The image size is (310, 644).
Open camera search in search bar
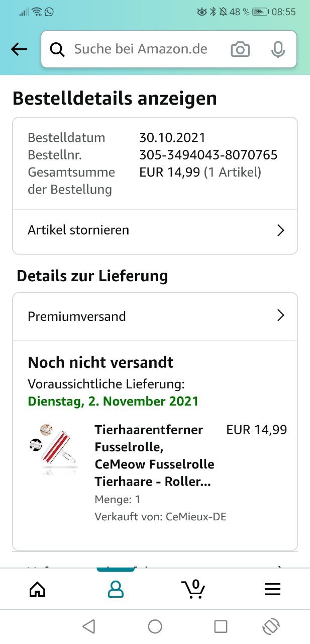point(240,49)
